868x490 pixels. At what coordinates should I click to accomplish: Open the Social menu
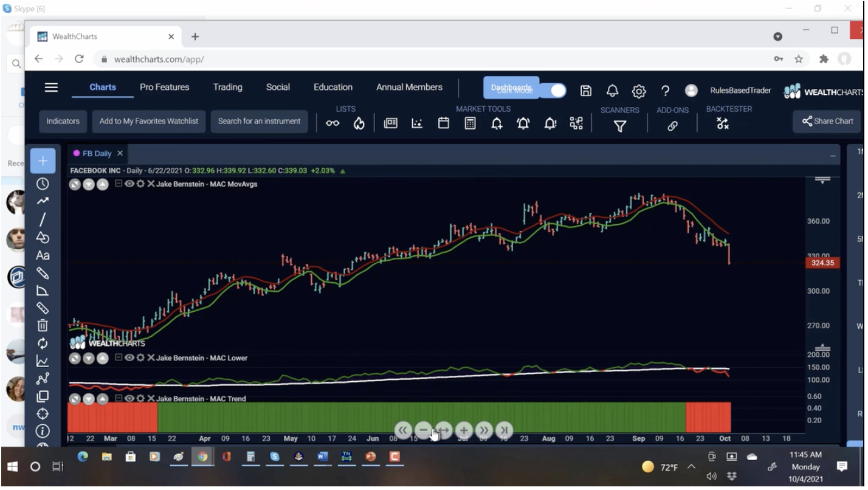(x=278, y=88)
